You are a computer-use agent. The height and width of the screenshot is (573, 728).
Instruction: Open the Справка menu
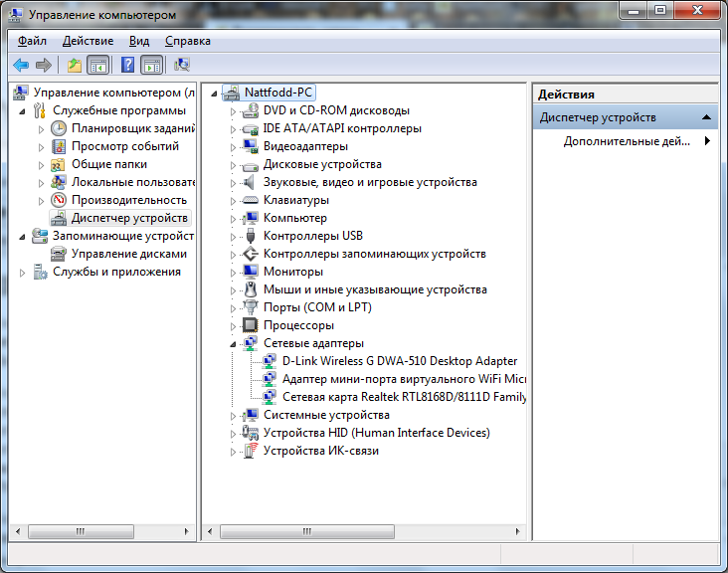pyautogui.click(x=187, y=41)
